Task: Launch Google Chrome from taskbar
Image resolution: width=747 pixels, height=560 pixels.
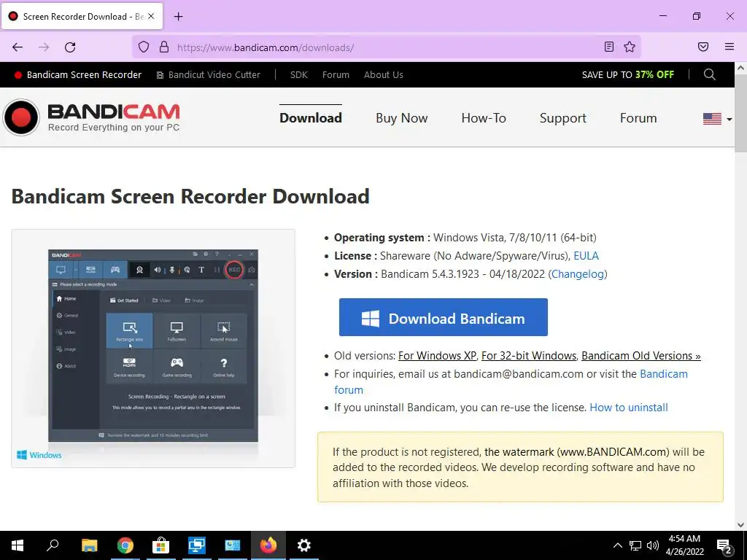Action: (125, 545)
